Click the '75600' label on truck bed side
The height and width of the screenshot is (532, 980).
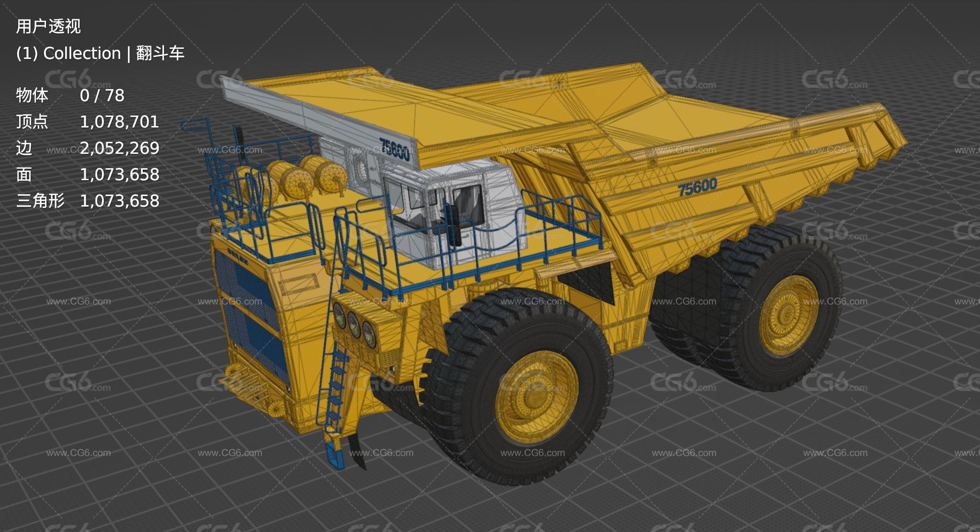(x=697, y=187)
